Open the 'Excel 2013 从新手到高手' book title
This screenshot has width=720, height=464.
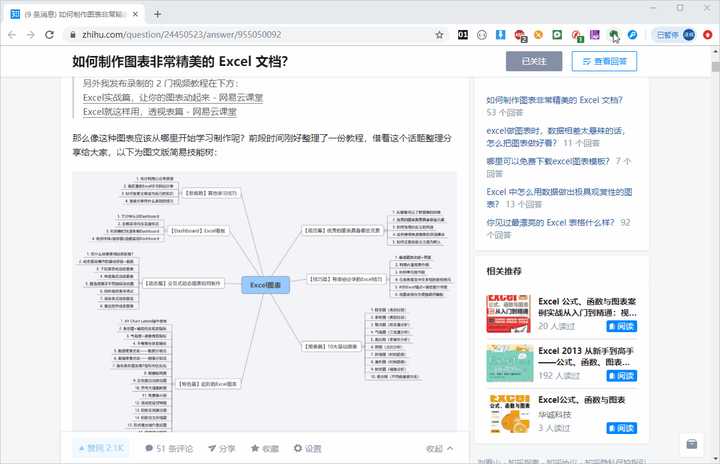coord(586,356)
